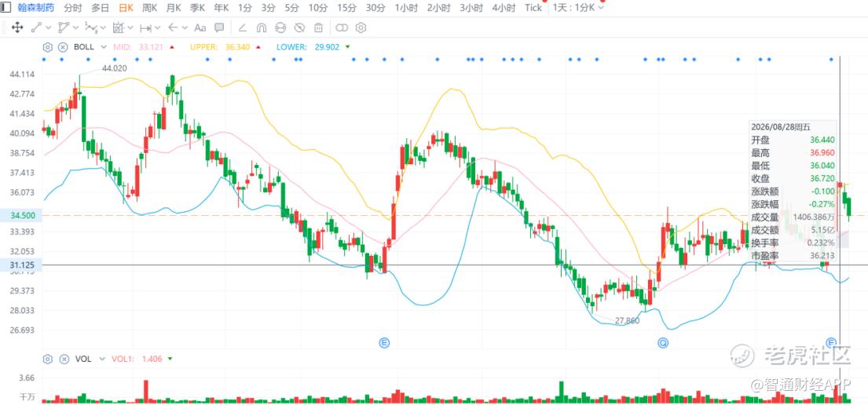
Task: Switch to the 周K tab
Action: pos(149,8)
